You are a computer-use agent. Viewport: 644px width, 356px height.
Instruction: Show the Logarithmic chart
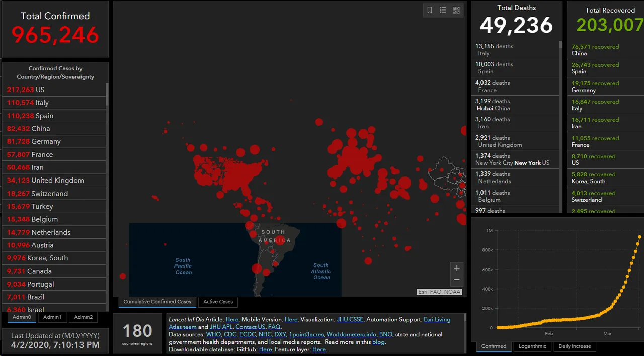[532, 346]
